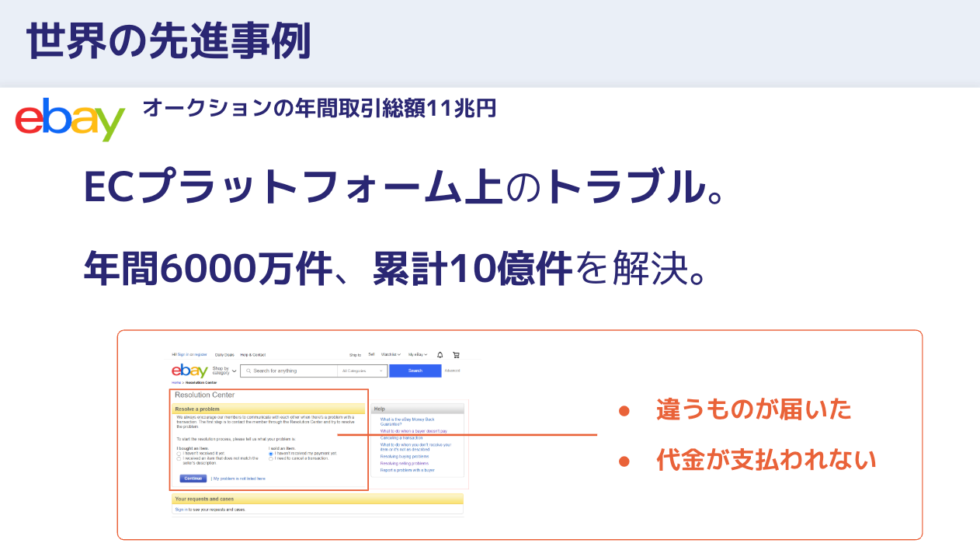Select 'I haven't received my payment yet' radio

click(271, 454)
